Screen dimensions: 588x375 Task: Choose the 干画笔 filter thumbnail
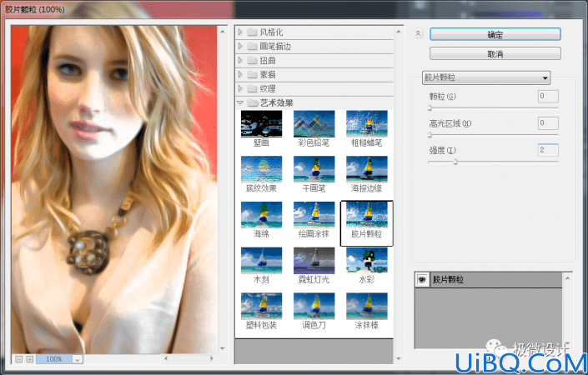(x=314, y=169)
